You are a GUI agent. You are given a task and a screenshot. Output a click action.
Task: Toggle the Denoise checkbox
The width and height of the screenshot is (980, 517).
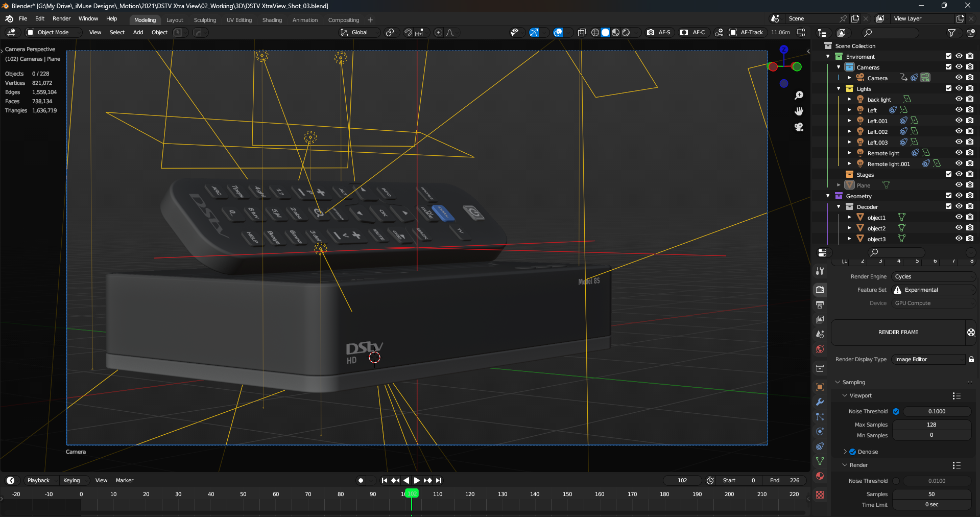tap(852, 452)
